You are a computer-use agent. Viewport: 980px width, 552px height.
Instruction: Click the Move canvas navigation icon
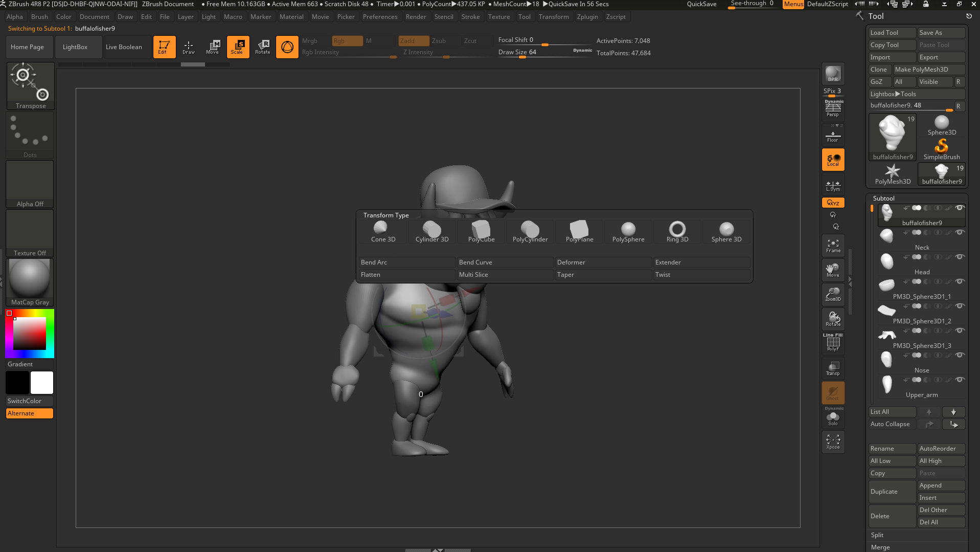(833, 270)
